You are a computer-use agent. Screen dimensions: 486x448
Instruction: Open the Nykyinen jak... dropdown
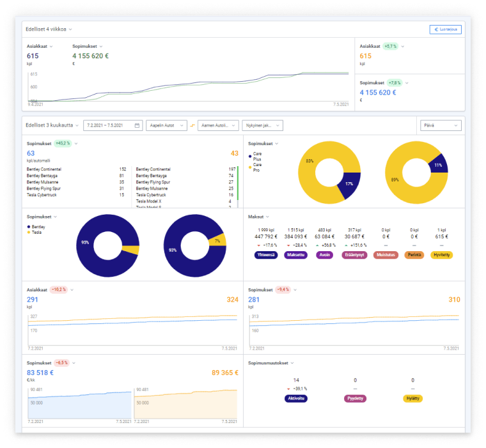click(x=263, y=125)
